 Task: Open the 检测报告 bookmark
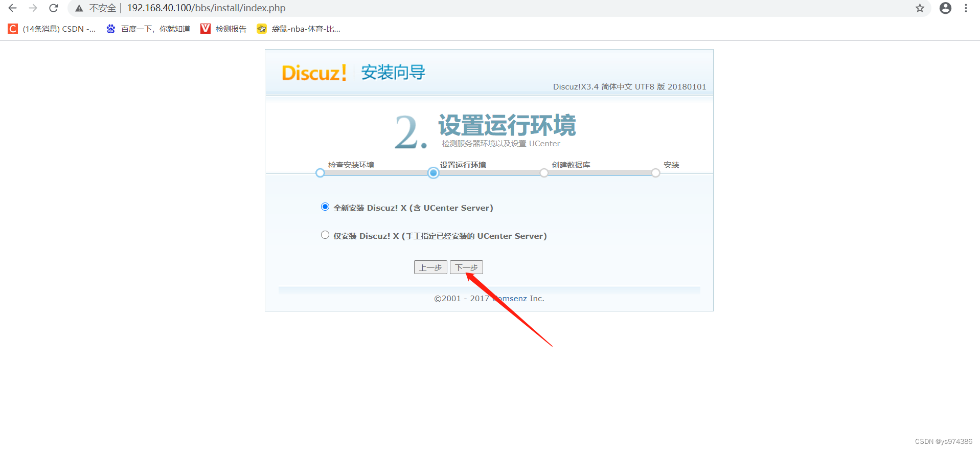pyautogui.click(x=223, y=29)
